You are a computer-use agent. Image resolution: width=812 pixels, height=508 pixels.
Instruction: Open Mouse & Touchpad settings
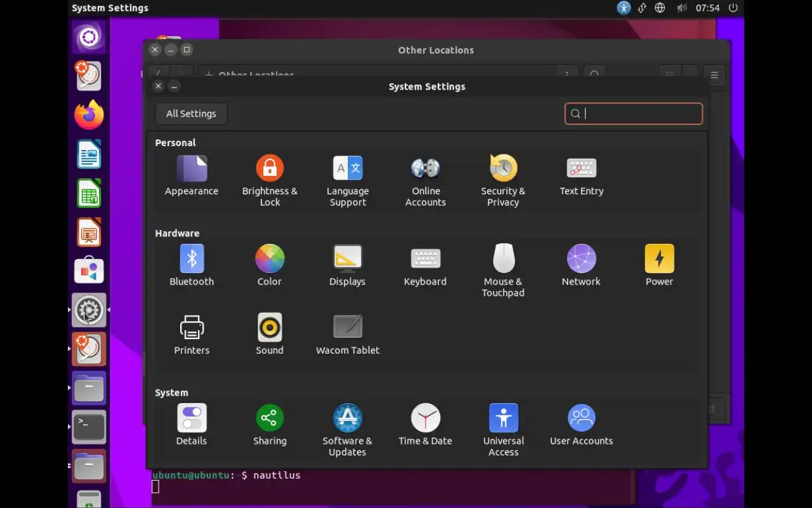point(503,271)
